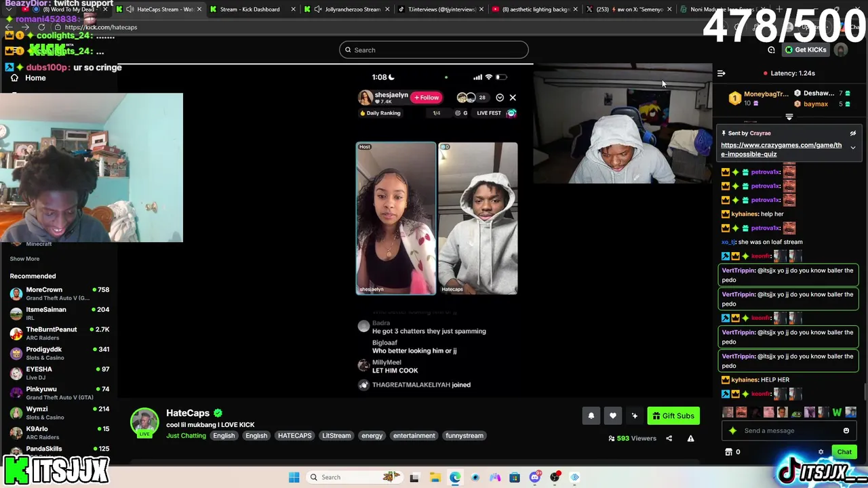Switch to Jollyrancherzoo Stream tab
Screen dimensions: 868x488
[347, 9]
